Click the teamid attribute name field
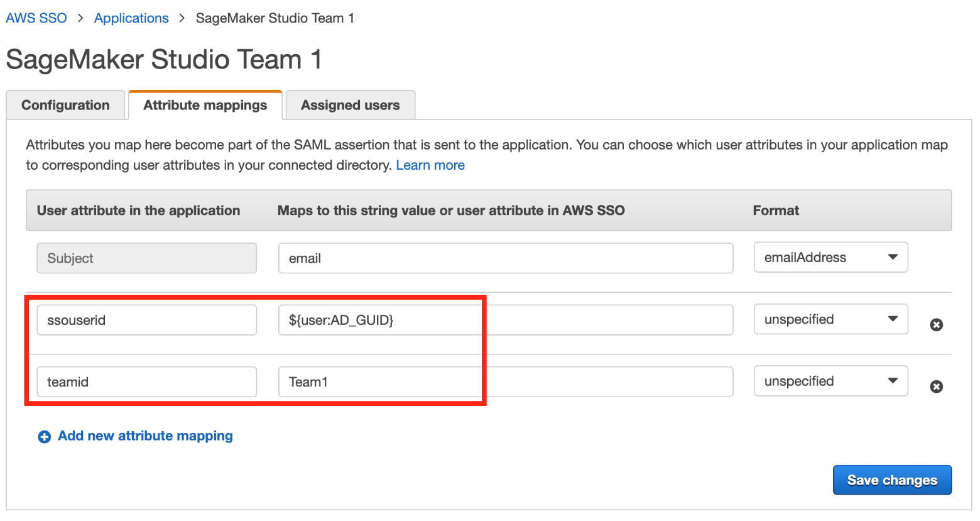Screen dimensions: 980x521 [146, 382]
